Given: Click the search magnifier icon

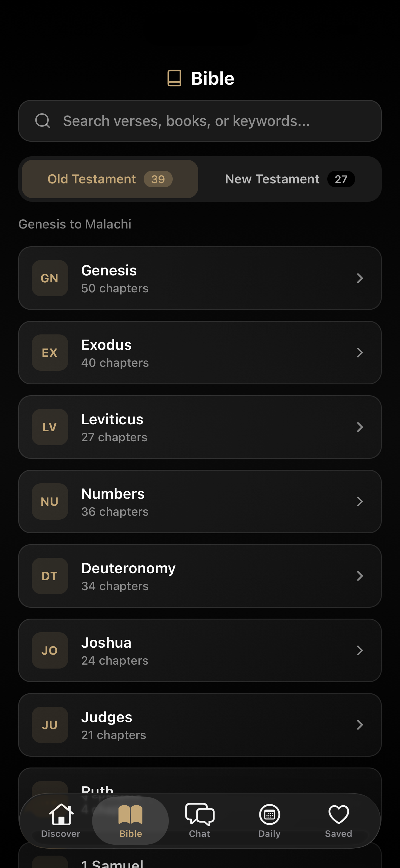Looking at the screenshot, I should tap(43, 121).
